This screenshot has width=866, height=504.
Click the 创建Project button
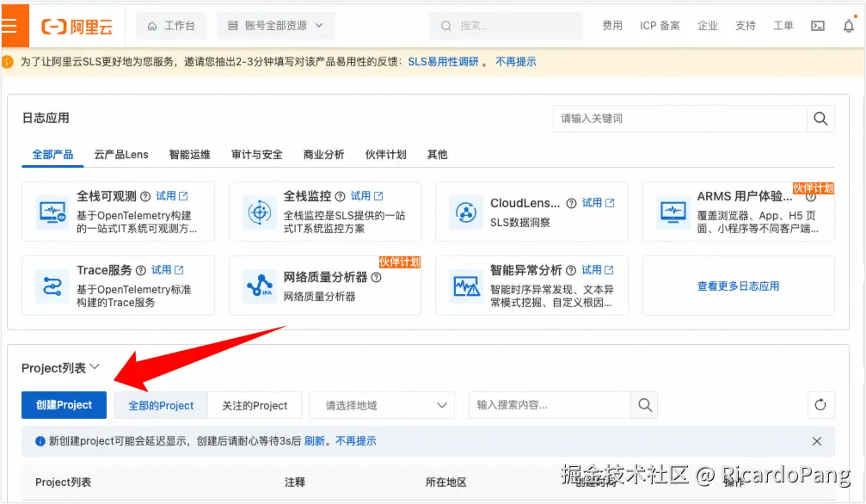point(64,405)
